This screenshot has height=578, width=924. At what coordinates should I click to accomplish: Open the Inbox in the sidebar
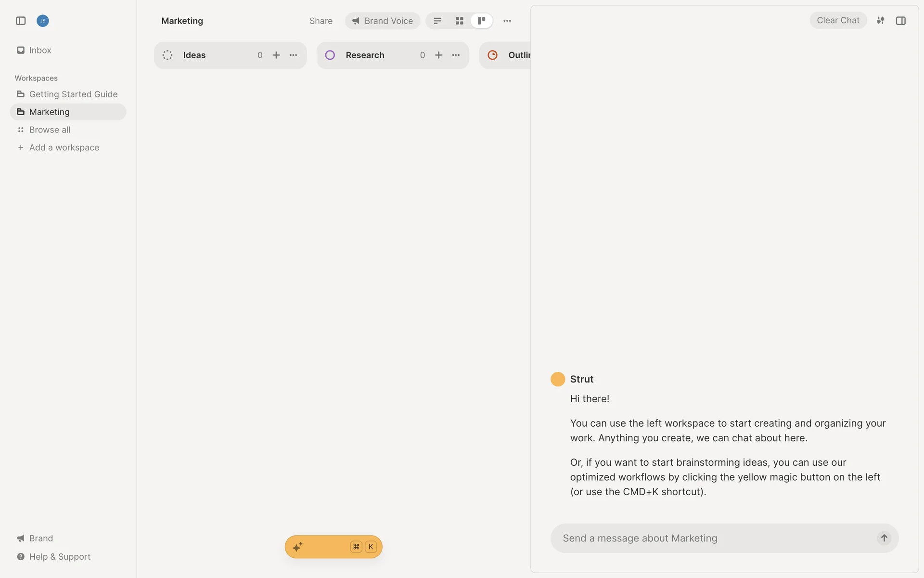(40, 50)
